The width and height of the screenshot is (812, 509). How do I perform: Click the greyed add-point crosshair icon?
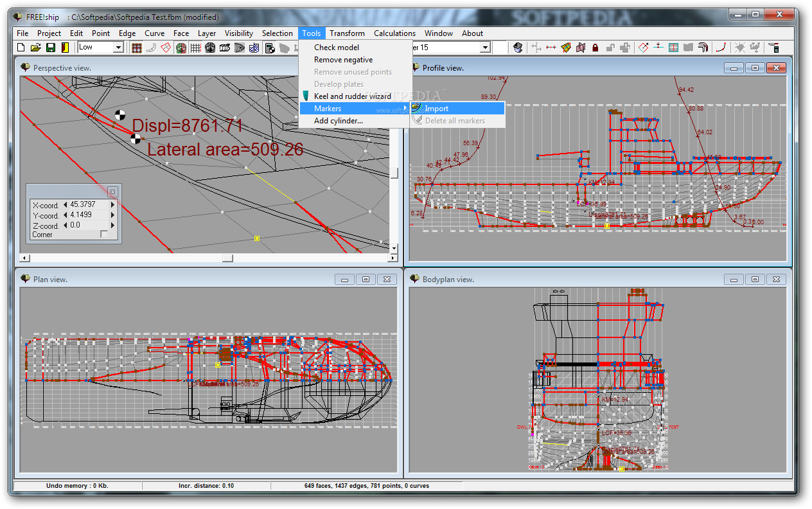point(536,48)
